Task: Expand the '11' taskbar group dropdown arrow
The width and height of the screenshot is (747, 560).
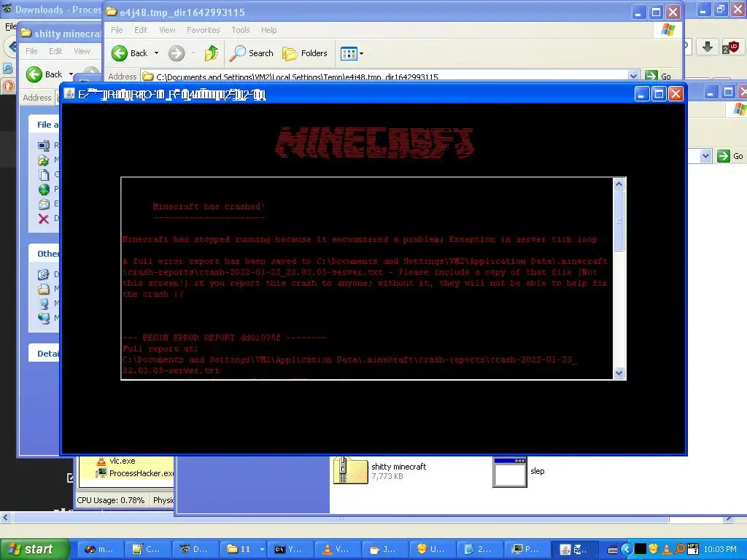Action: (262, 549)
